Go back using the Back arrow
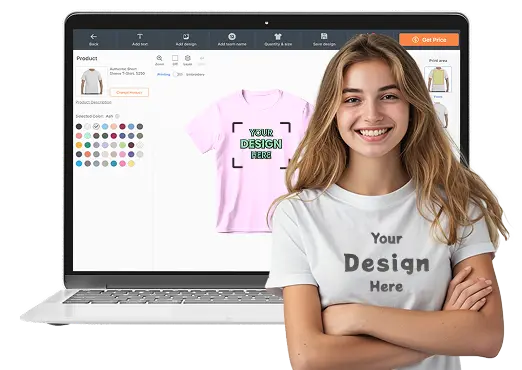Image resolution: width=522 pixels, height=370 pixels. click(x=94, y=39)
